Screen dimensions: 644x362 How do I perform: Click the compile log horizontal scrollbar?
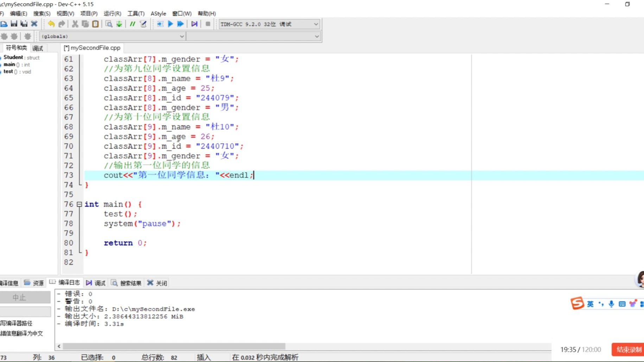tap(174, 346)
